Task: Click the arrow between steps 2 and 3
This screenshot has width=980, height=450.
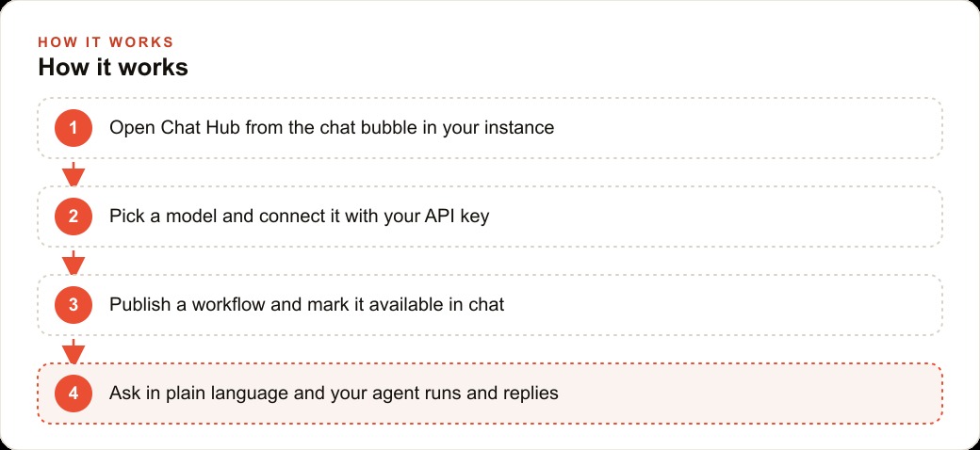Action: click(73, 263)
